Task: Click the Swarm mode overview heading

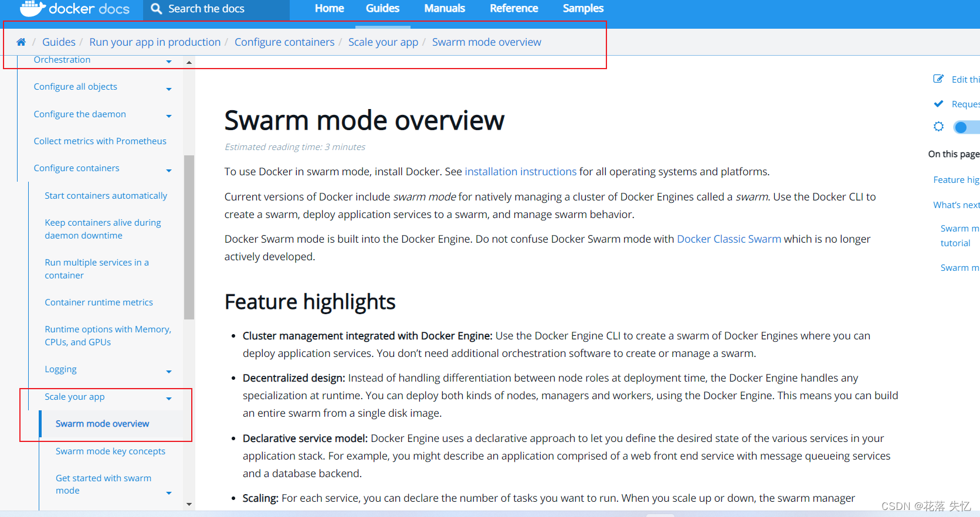Action: tap(364, 121)
